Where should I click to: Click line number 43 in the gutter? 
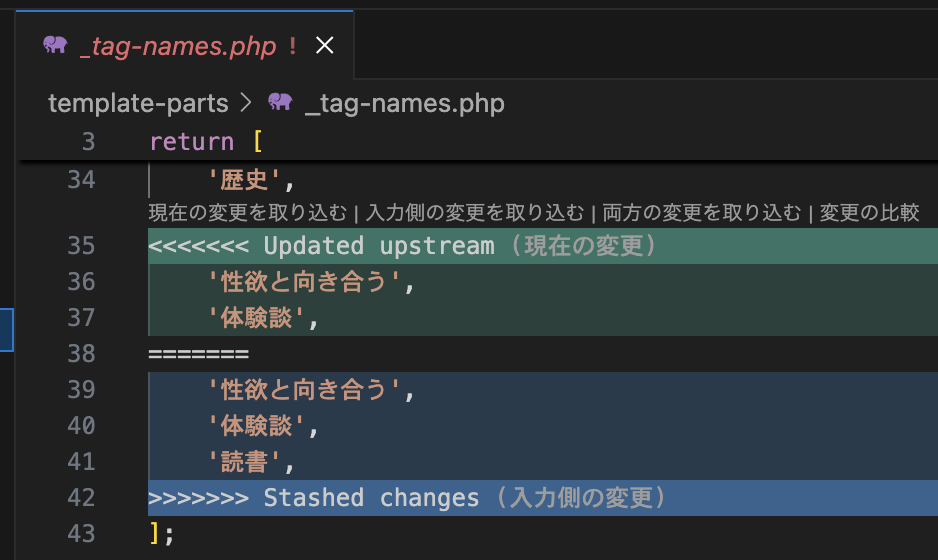(x=81, y=534)
